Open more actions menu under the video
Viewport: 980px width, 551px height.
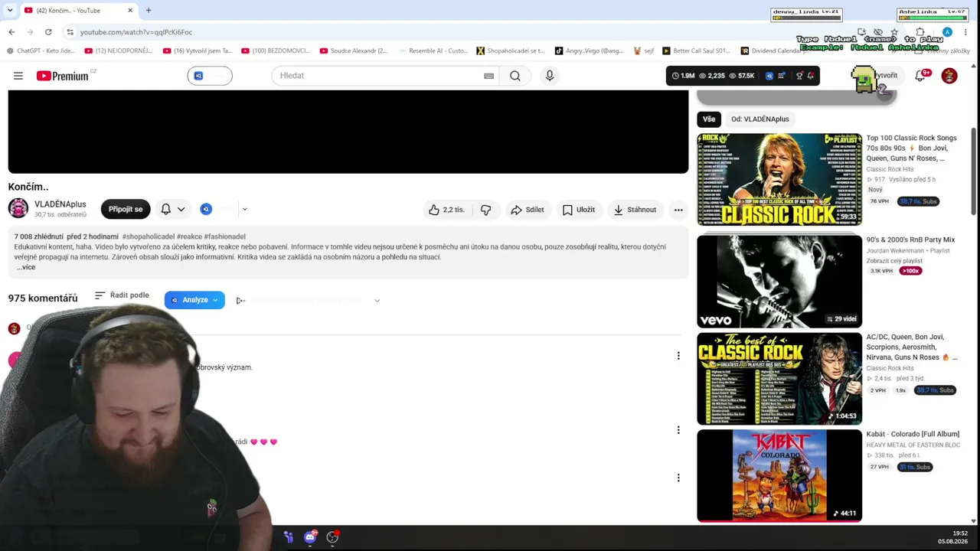click(x=678, y=210)
